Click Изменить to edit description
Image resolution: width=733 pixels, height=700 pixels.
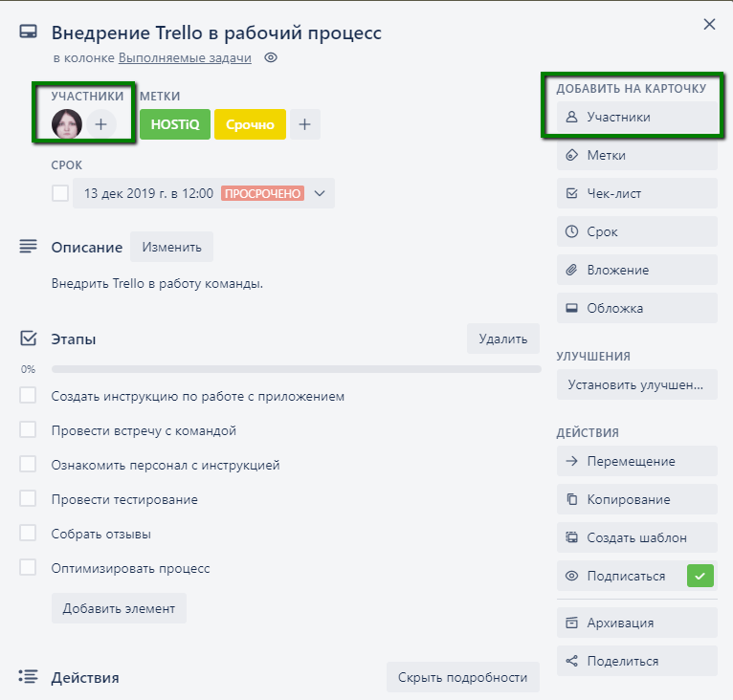pyautogui.click(x=171, y=247)
